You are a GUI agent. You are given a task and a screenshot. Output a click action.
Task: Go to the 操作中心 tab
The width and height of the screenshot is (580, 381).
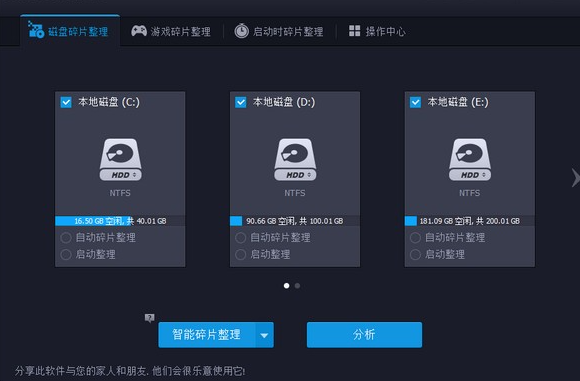377,31
